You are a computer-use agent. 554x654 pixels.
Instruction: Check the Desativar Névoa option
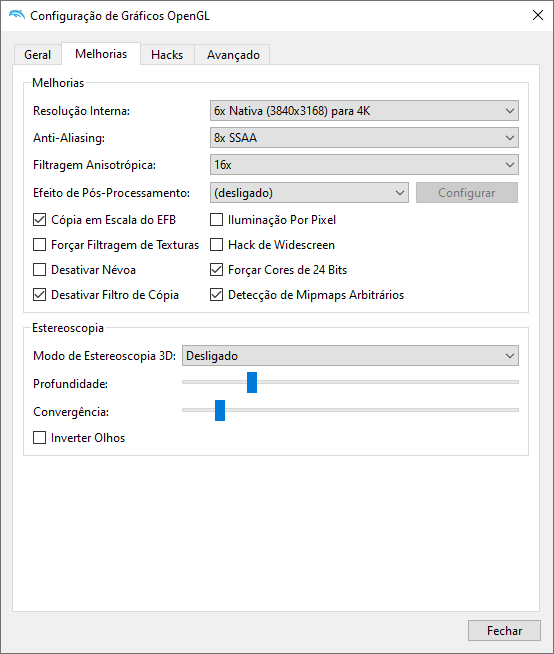pyautogui.click(x=40, y=270)
